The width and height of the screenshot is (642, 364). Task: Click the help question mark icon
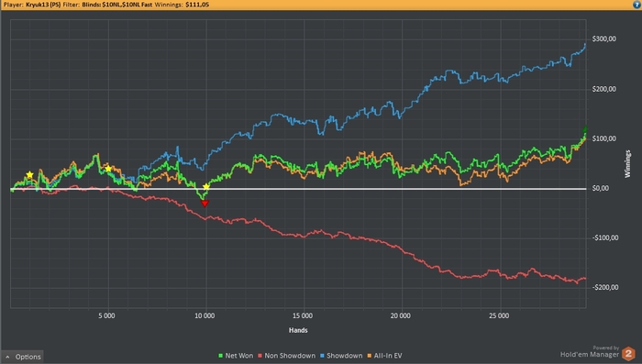tap(636, 5)
